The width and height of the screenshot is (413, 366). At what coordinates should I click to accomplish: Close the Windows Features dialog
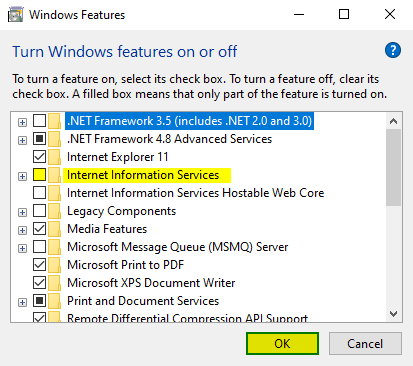pyautogui.click(x=390, y=15)
